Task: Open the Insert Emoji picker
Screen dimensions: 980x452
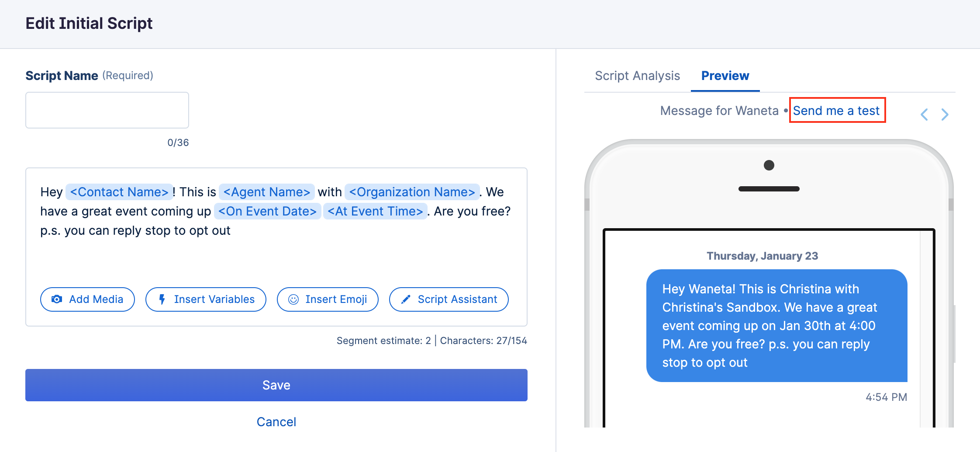Action: point(328,299)
